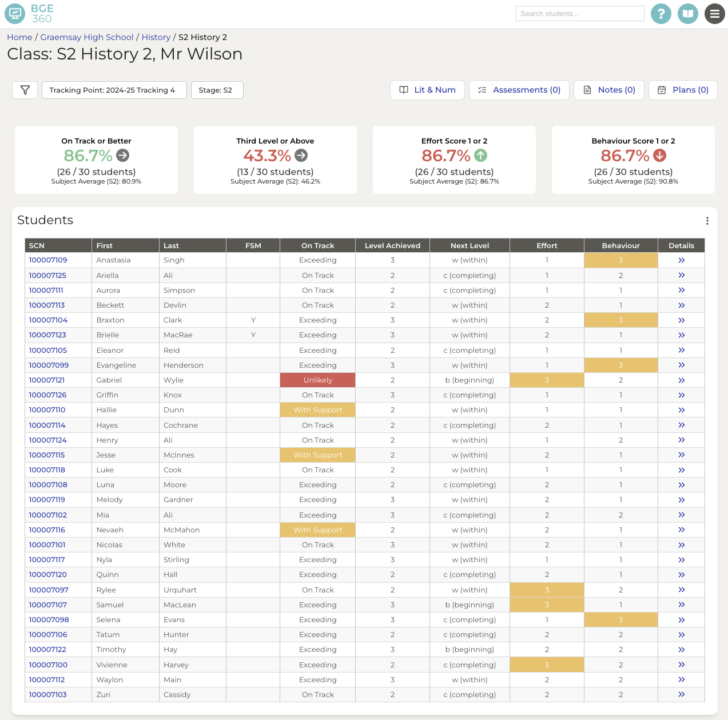Switch to the Assessments tab
This screenshot has height=720, width=728.
point(519,90)
